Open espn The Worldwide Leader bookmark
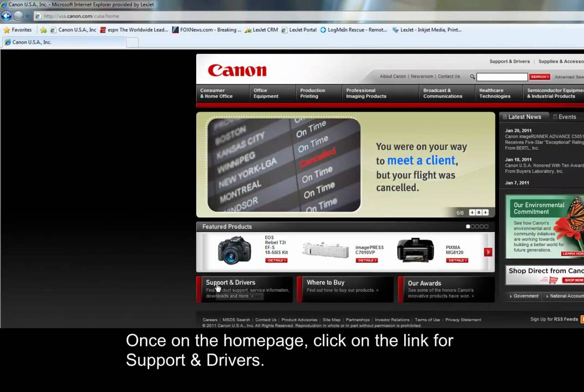Image resolution: width=584 pixels, height=392 pixels. tap(134, 30)
